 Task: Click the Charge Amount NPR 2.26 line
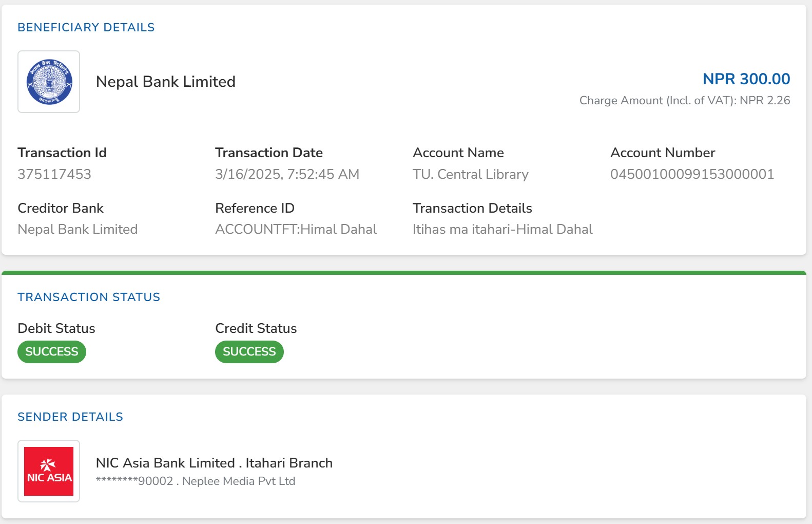coord(685,101)
